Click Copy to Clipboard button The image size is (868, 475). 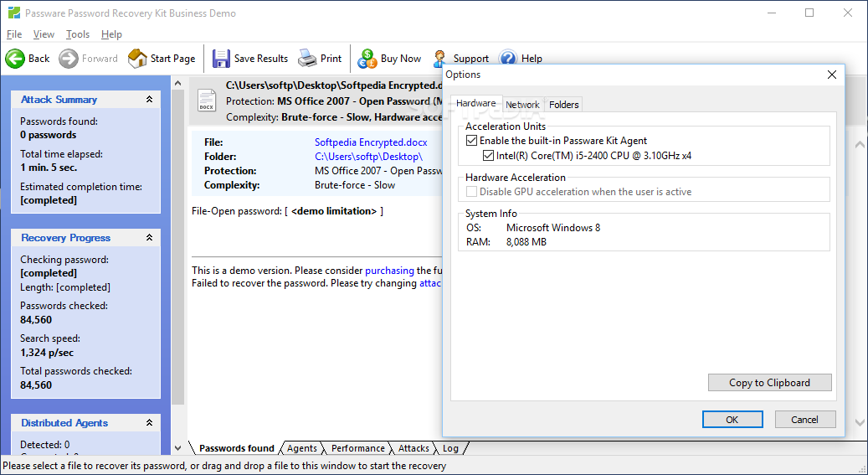point(769,383)
